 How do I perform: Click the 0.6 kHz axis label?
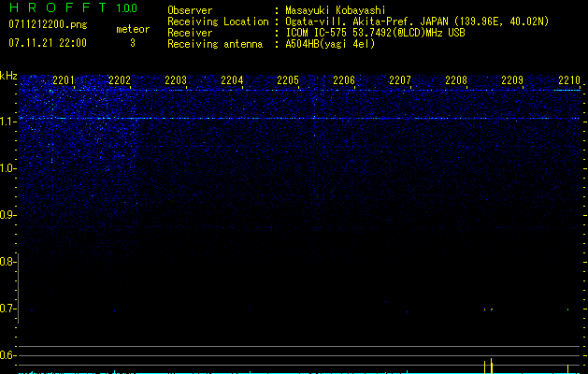coord(7,355)
